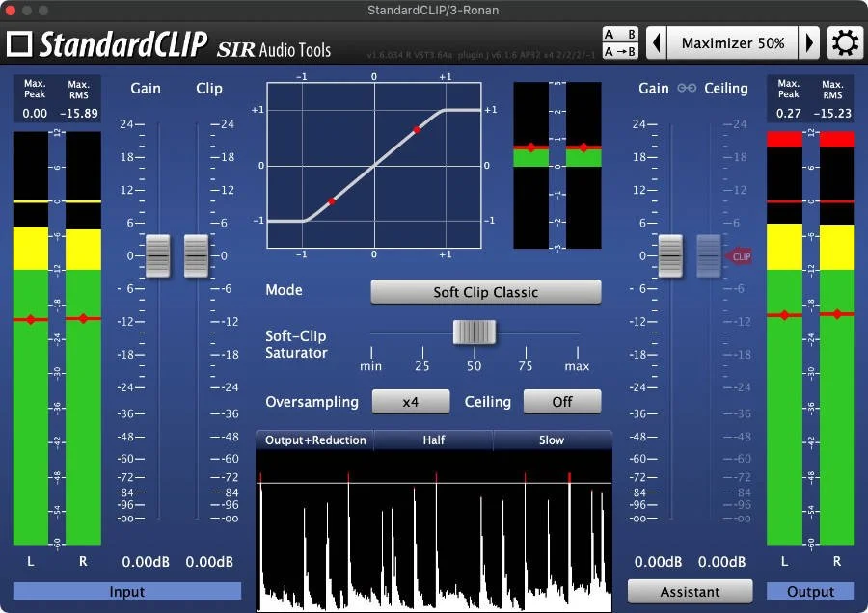868x613 pixels.
Task: Open the Soft Clip Classic mode selector
Action: [x=485, y=291]
